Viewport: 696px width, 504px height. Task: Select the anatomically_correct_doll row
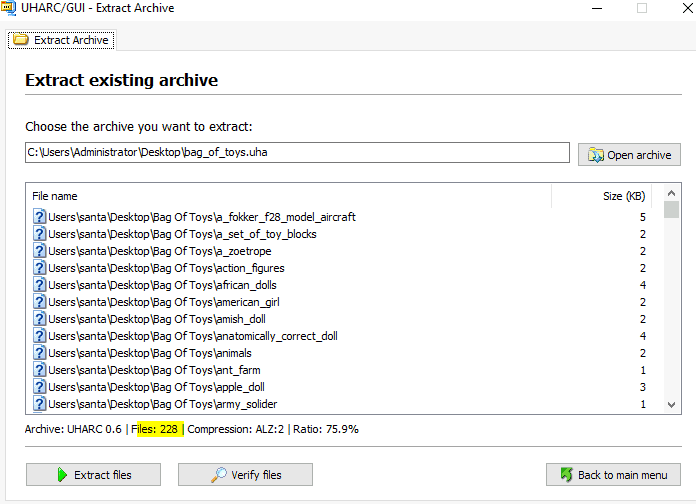click(x=341, y=336)
